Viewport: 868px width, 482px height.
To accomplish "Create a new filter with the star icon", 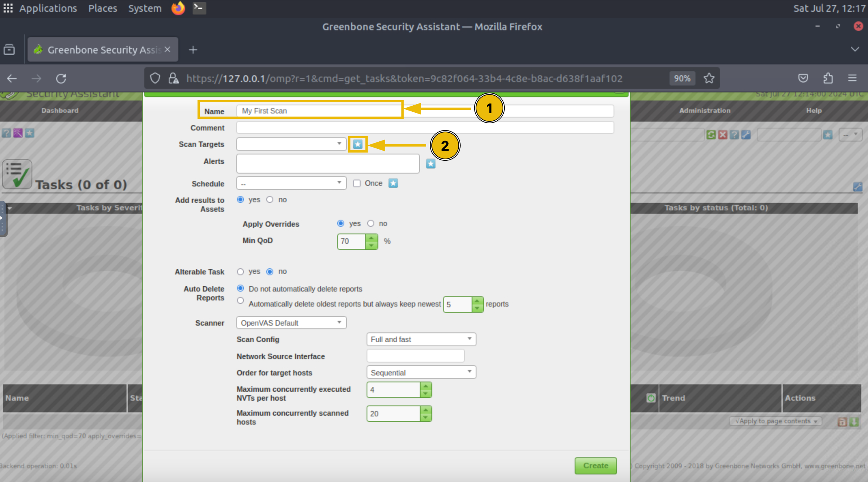I will [x=828, y=134].
